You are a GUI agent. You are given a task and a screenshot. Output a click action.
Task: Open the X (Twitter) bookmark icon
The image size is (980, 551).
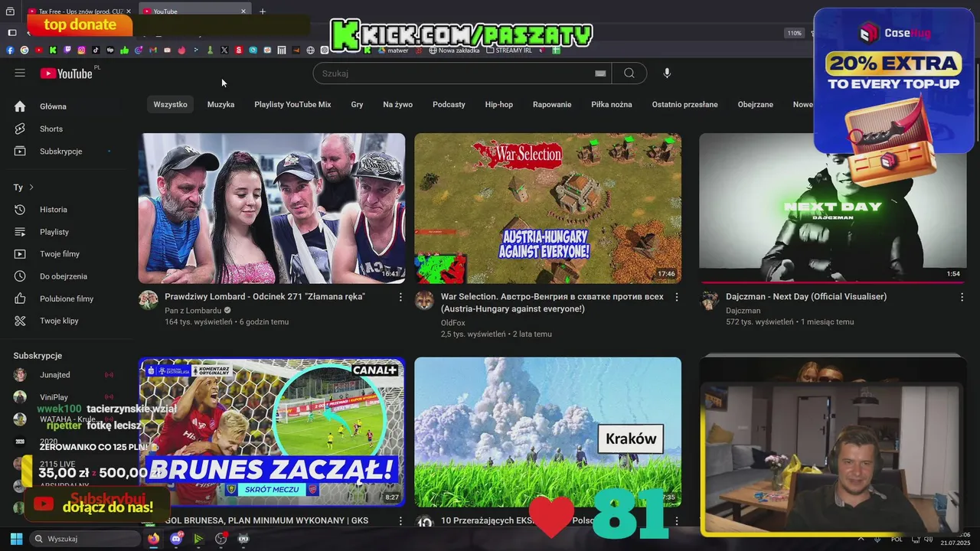point(224,51)
